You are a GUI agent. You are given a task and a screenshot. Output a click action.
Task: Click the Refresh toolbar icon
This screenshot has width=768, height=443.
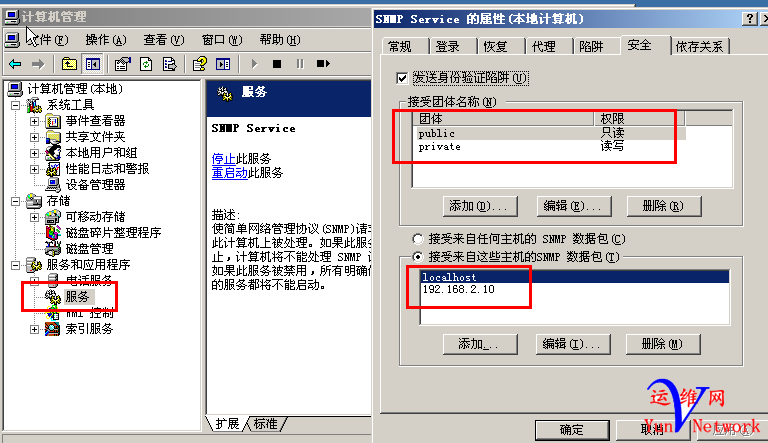point(146,64)
